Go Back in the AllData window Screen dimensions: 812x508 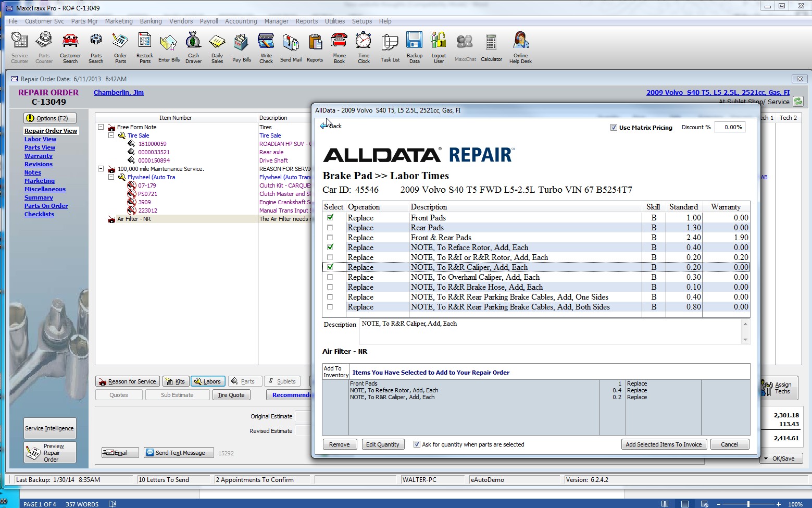[x=331, y=126]
